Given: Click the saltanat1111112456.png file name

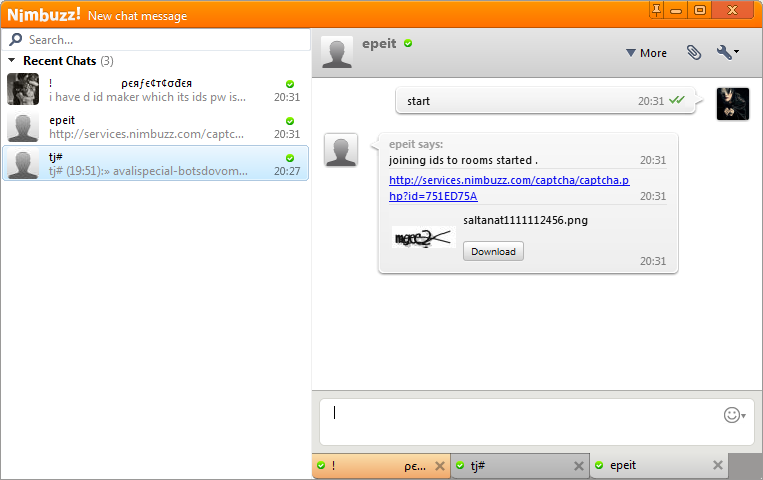Looking at the screenshot, I should click(x=525, y=220).
